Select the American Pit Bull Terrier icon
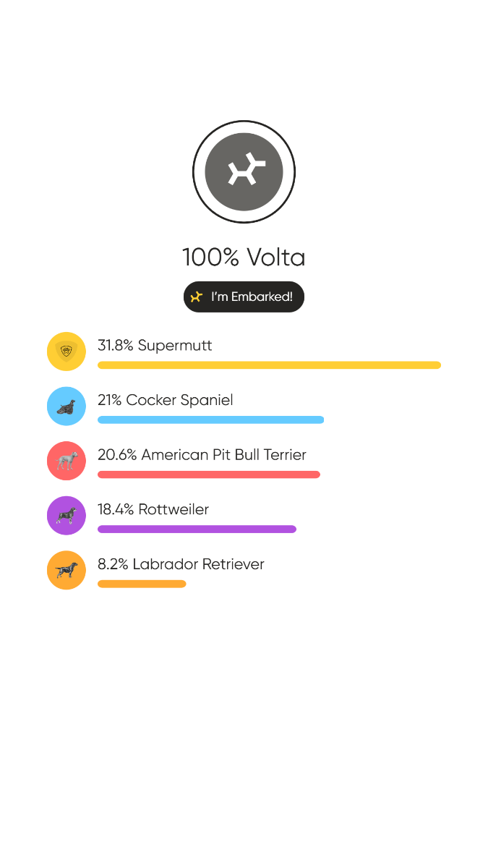The height and width of the screenshot is (868, 488). 66,461
